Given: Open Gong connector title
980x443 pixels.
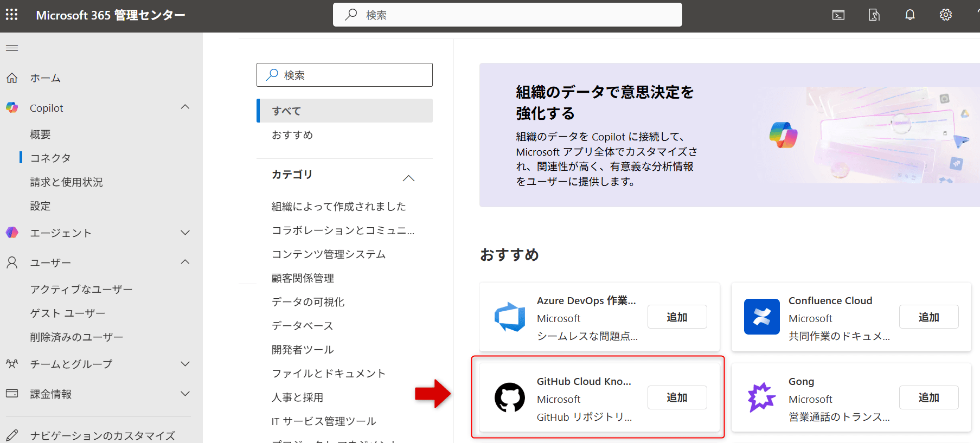Looking at the screenshot, I should (x=802, y=382).
